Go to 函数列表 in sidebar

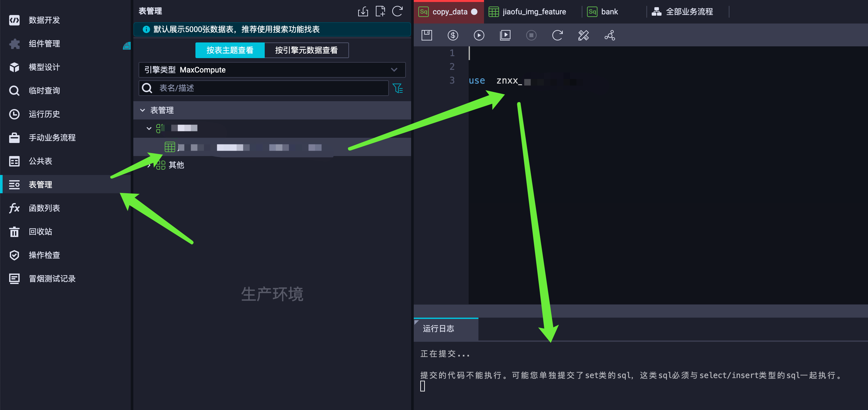pos(44,208)
